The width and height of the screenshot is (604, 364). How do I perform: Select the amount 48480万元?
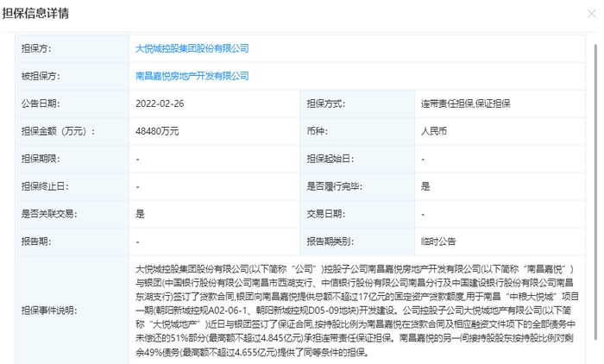[157, 131]
